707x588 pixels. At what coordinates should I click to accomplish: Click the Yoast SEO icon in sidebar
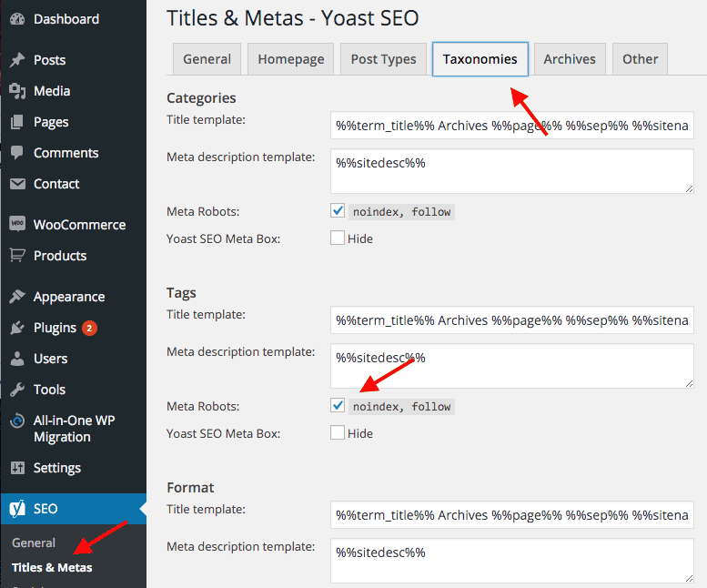pyautogui.click(x=17, y=509)
